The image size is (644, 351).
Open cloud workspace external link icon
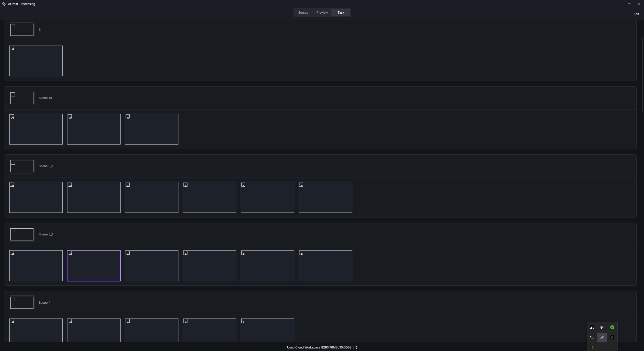click(x=355, y=347)
